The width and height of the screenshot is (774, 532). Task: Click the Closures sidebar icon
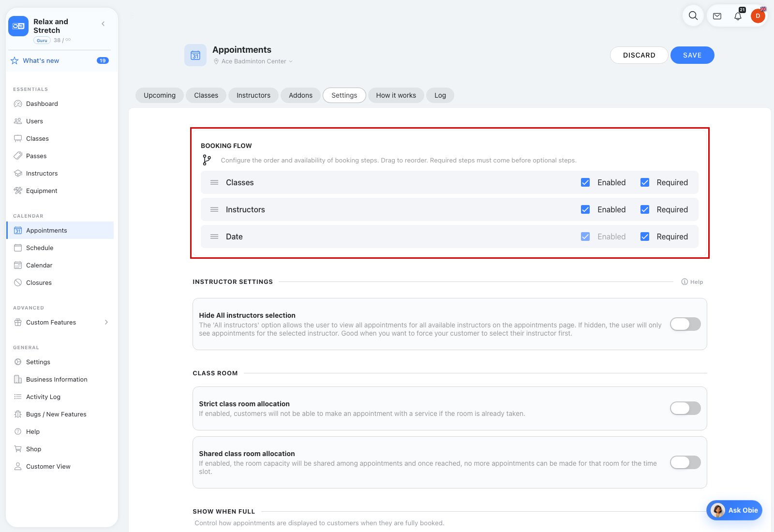18,282
